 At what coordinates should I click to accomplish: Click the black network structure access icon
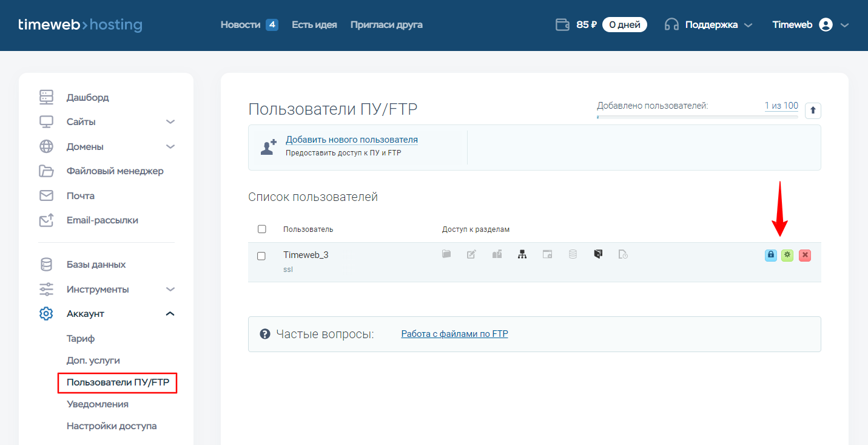tap(522, 255)
